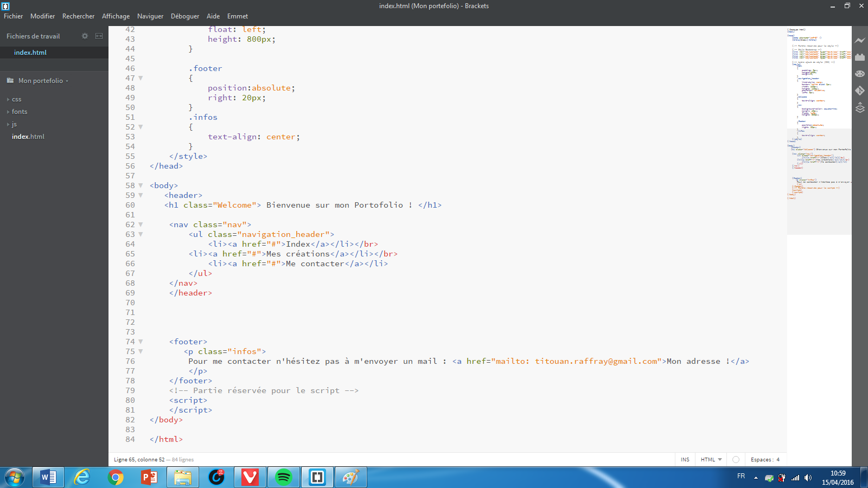Open the Fichier menu
The image size is (868, 488).
pos(14,16)
